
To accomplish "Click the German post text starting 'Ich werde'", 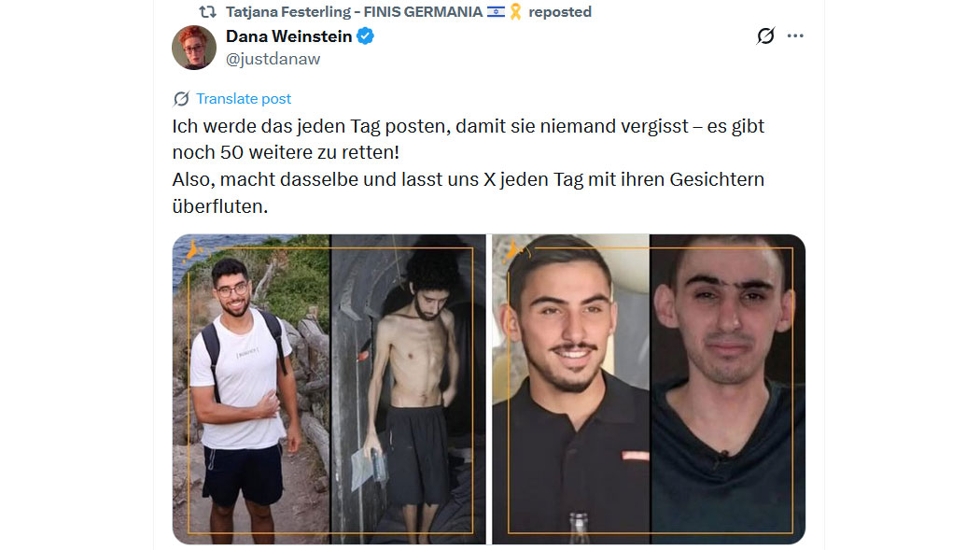I will tap(469, 139).
